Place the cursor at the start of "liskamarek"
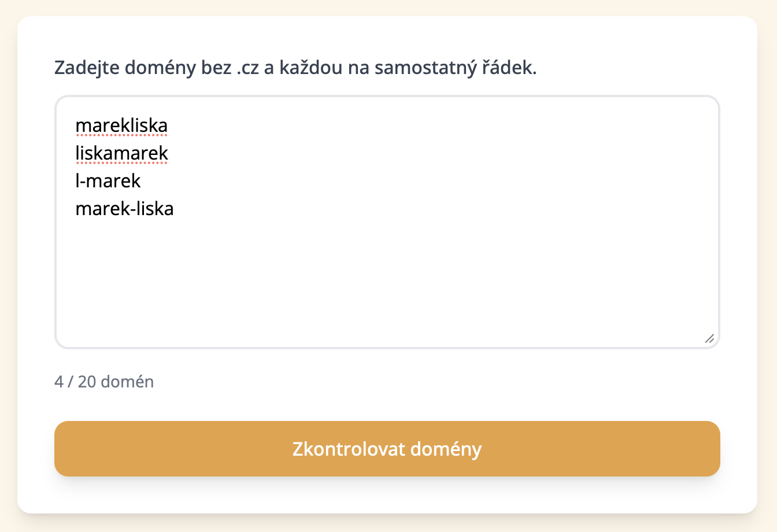The width and height of the screenshot is (777, 532). (x=76, y=153)
